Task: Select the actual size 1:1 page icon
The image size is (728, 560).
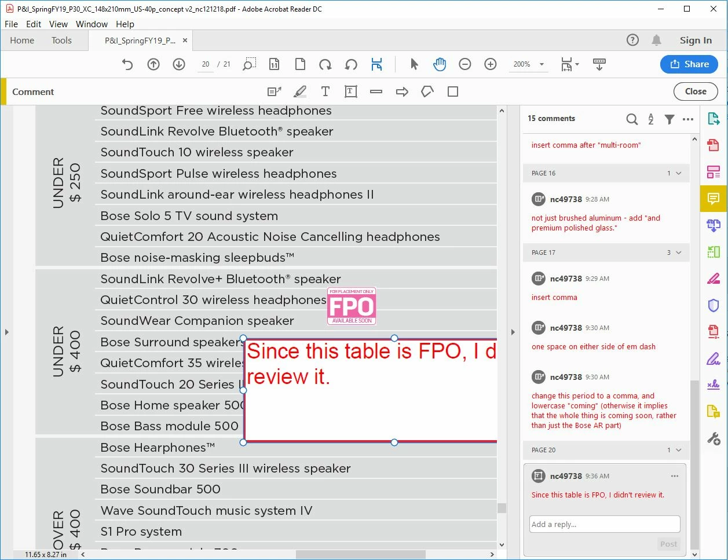Action: click(275, 64)
